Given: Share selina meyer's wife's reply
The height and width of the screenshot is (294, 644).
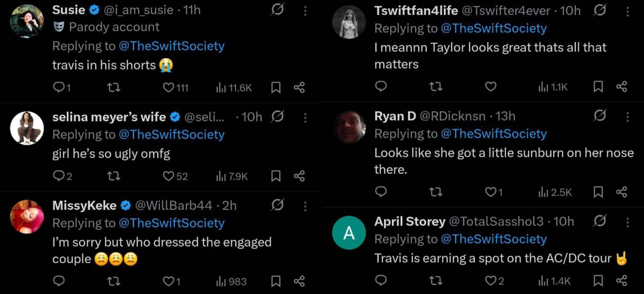Looking at the screenshot, I should (x=299, y=176).
